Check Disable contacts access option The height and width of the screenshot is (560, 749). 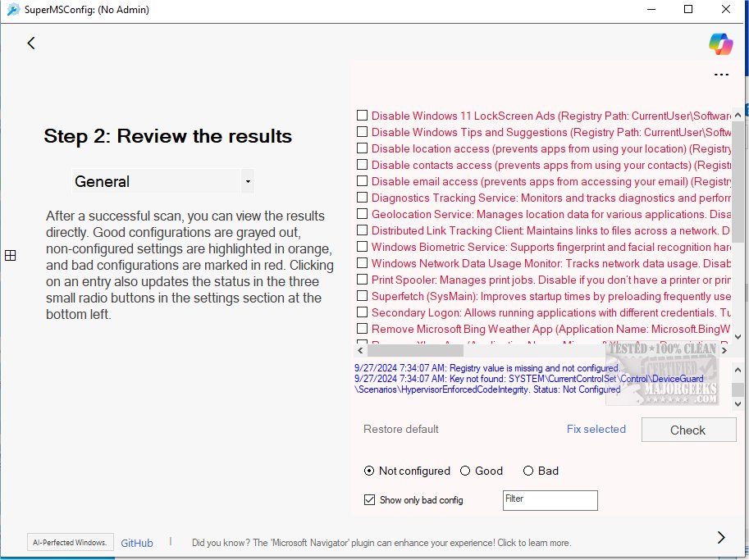[362, 164]
